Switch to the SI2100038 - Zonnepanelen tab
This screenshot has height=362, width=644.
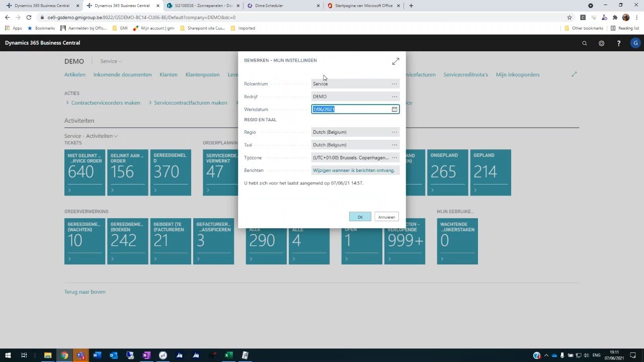203,6
